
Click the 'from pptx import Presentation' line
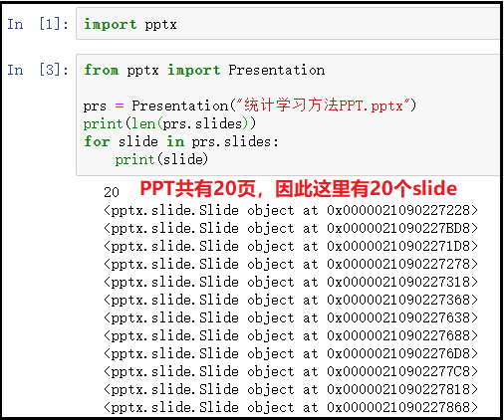204,70
